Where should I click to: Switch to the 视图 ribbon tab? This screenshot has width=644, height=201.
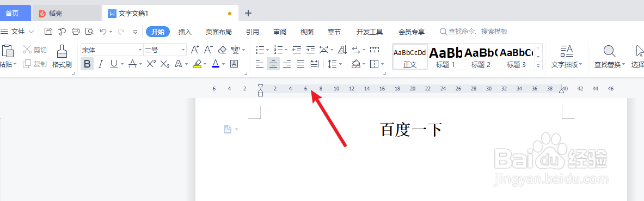pyautogui.click(x=307, y=32)
